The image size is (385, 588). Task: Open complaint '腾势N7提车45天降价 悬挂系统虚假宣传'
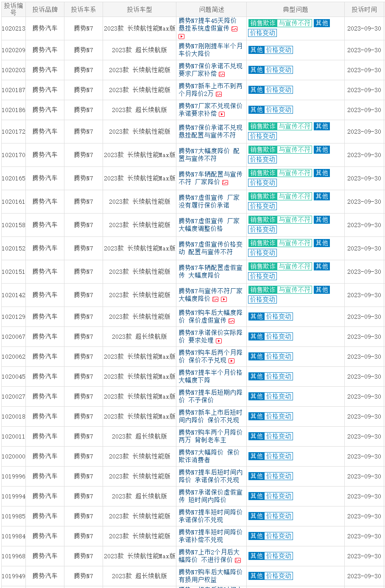[x=208, y=24]
